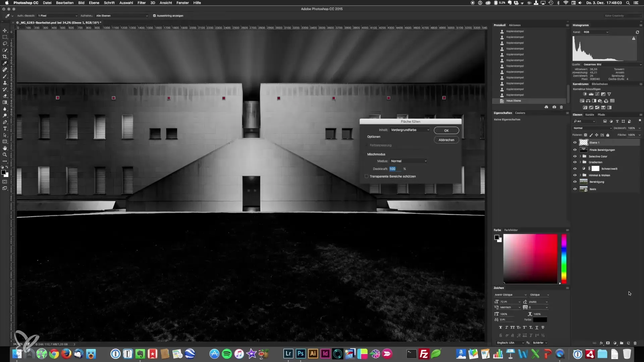This screenshot has width=644, height=362.
Task: Open Photoshop from the Dock
Action: [x=301, y=354]
